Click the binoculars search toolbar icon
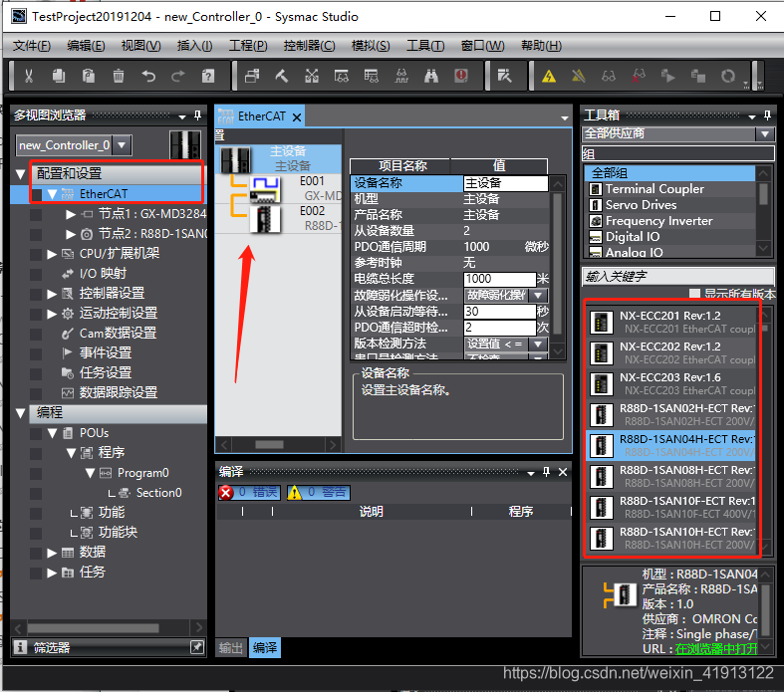The image size is (784, 692). (x=431, y=76)
